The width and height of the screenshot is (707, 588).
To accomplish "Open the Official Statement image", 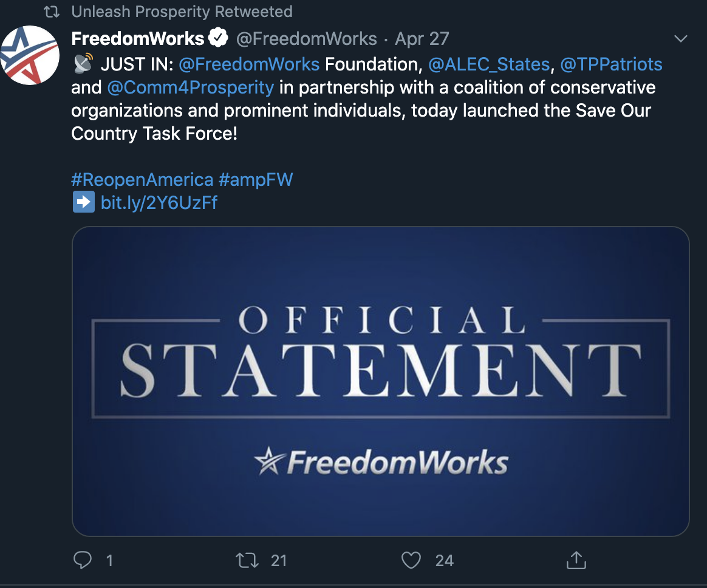I will (381, 381).
